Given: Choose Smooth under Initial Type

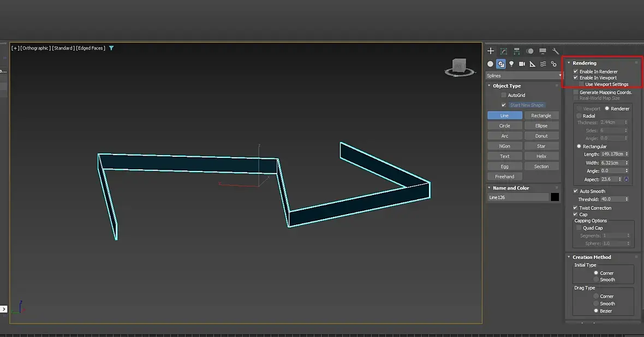Looking at the screenshot, I should (596, 280).
